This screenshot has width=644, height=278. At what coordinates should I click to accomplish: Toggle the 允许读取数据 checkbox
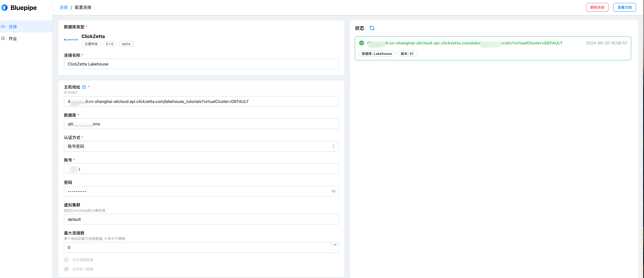[x=66, y=260]
